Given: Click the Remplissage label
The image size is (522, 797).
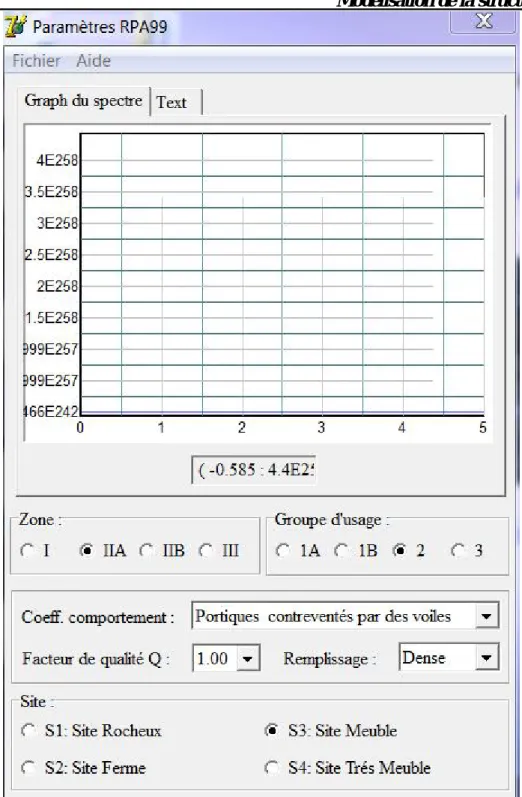Looking at the screenshot, I should 330,659.
